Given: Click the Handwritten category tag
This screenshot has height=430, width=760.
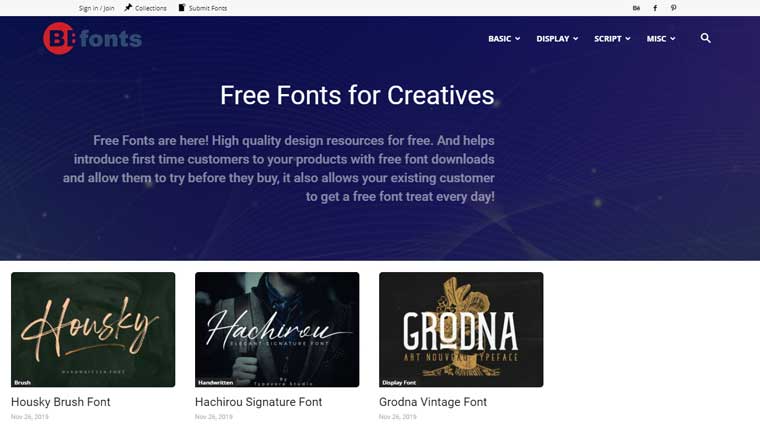Looking at the screenshot, I should pos(215,382).
